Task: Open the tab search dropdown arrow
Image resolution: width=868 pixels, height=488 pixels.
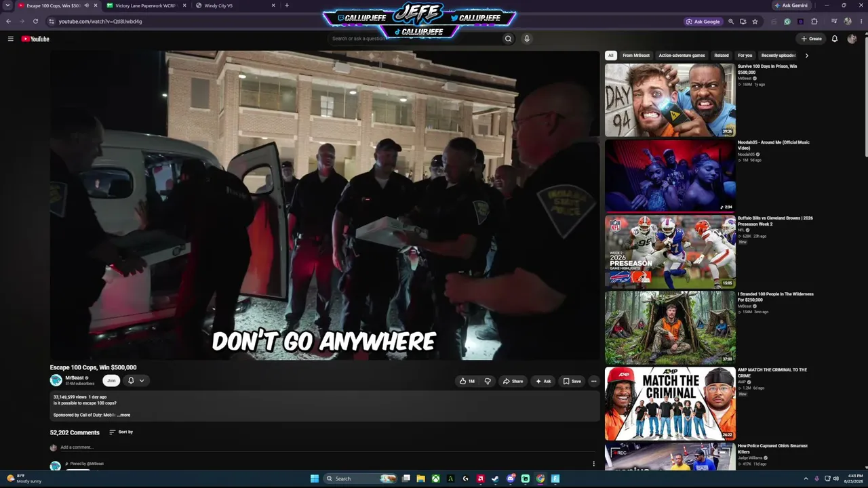Action: pos(7,5)
